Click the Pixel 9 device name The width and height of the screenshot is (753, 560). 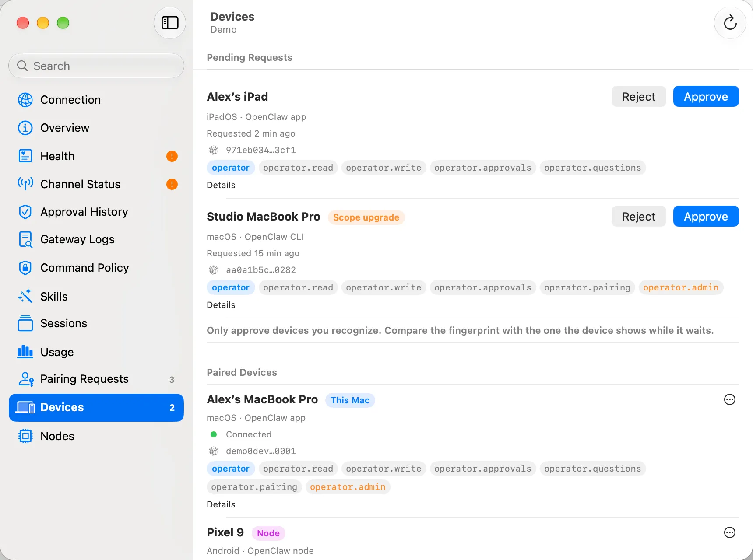225,532
